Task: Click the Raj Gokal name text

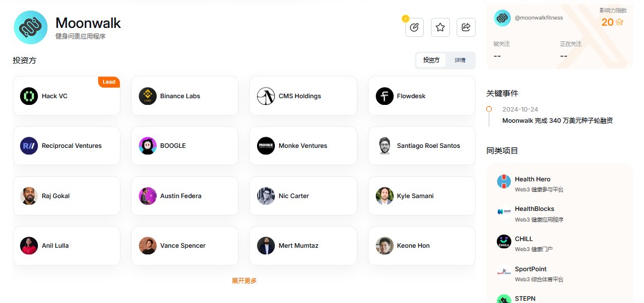Action: (x=55, y=196)
